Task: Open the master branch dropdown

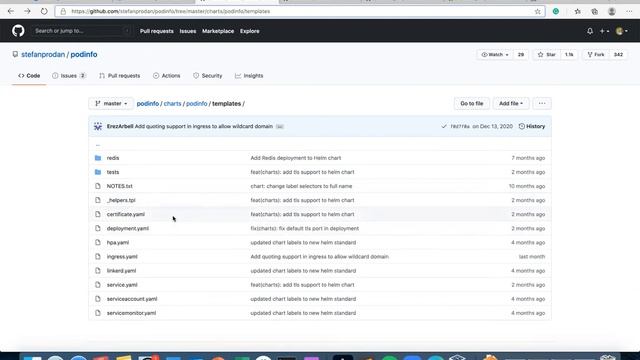Action: (111, 104)
